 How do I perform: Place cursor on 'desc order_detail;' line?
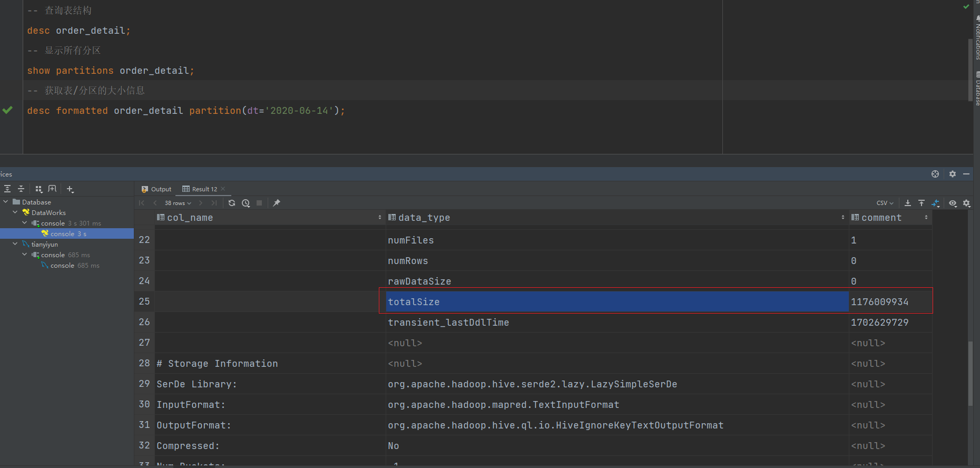[x=79, y=30]
